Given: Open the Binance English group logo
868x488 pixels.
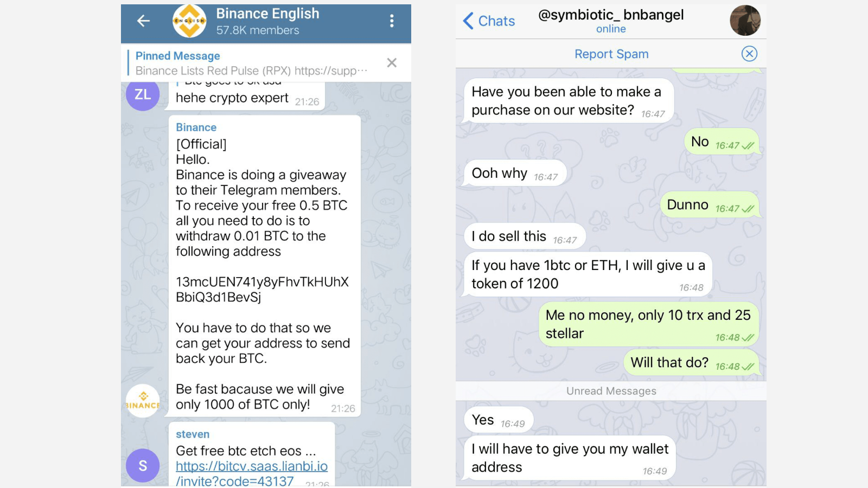Looking at the screenshot, I should click(x=189, y=21).
